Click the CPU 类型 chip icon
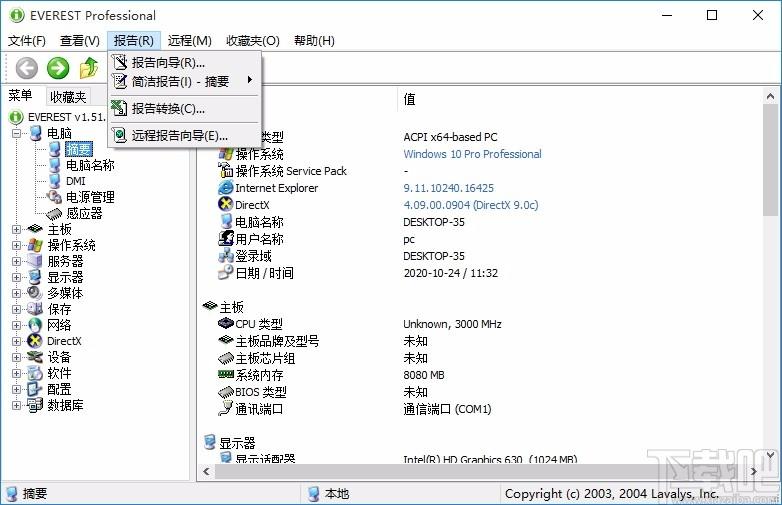 [226, 324]
